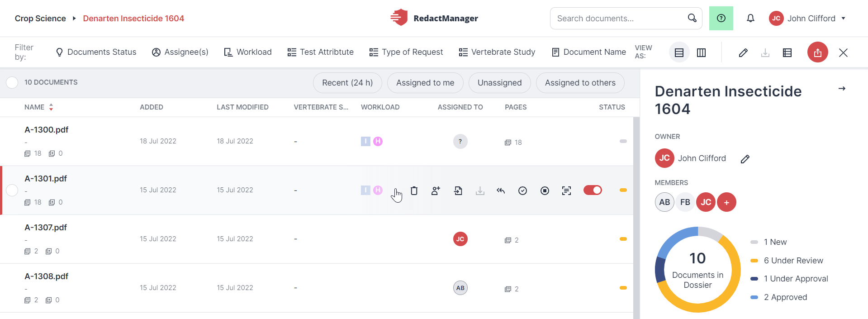Viewport: 868px width, 319px height.
Task: Open the Type of Request filter
Action: click(x=406, y=52)
